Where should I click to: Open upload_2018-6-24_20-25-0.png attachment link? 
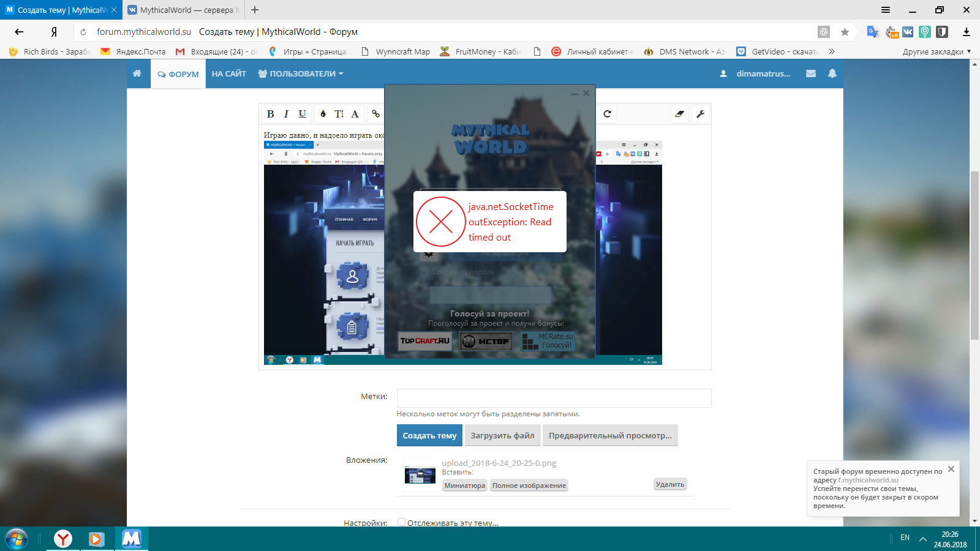coord(499,463)
